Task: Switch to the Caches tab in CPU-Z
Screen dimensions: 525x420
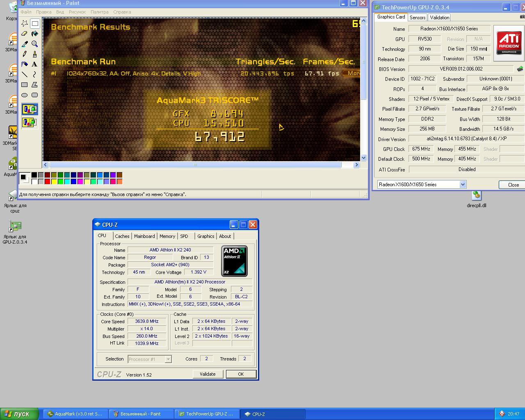Action: click(x=122, y=236)
